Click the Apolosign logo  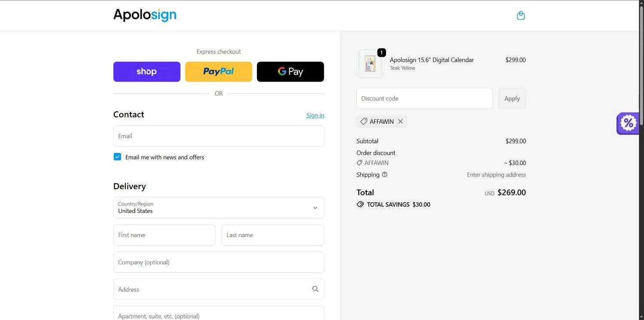145,15
